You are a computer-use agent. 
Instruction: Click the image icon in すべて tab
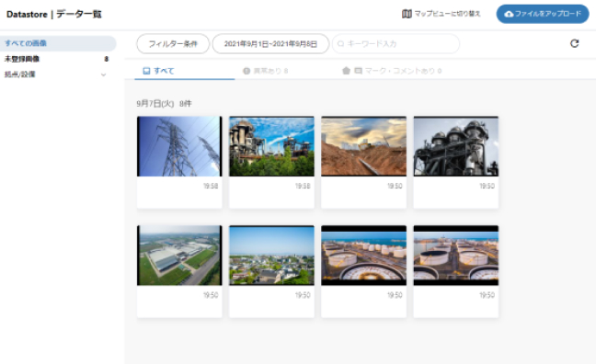[x=147, y=71]
